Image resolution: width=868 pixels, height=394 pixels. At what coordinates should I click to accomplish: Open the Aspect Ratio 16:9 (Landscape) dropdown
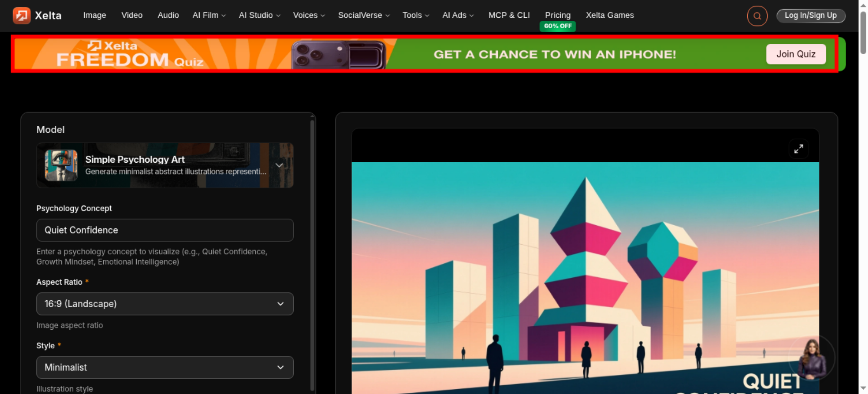pos(165,304)
